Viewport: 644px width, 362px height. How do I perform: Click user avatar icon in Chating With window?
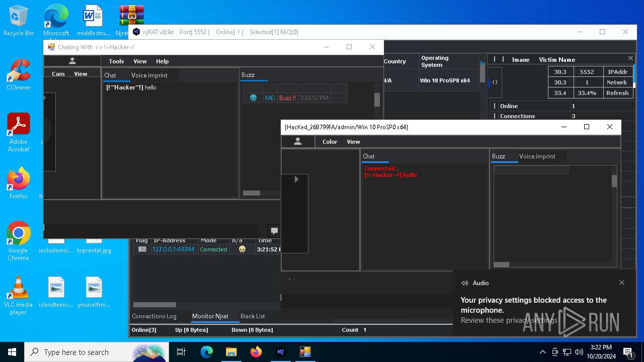pos(72,61)
